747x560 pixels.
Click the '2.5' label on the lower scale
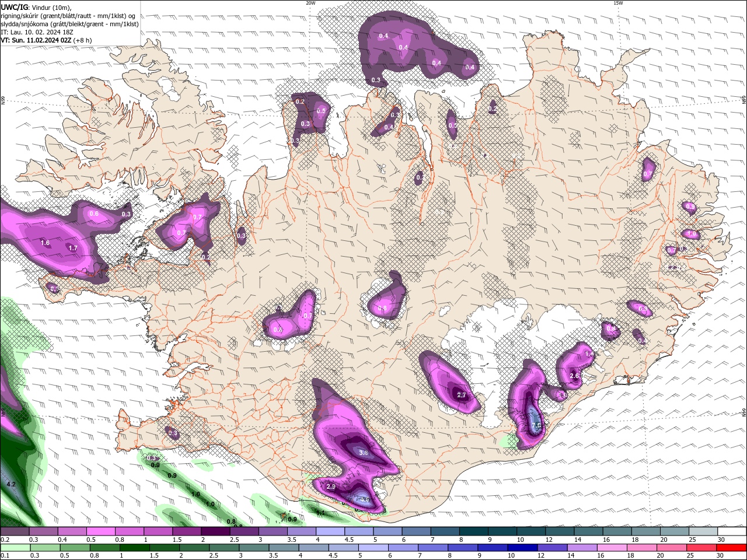tap(214, 556)
